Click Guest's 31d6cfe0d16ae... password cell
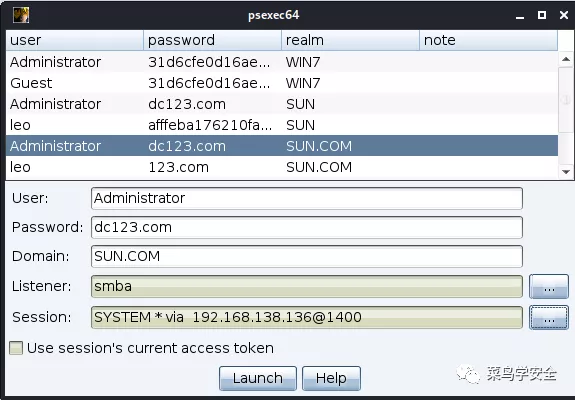The width and height of the screenshot is (575, 400). pyautogui.click(x=212, y=83)
